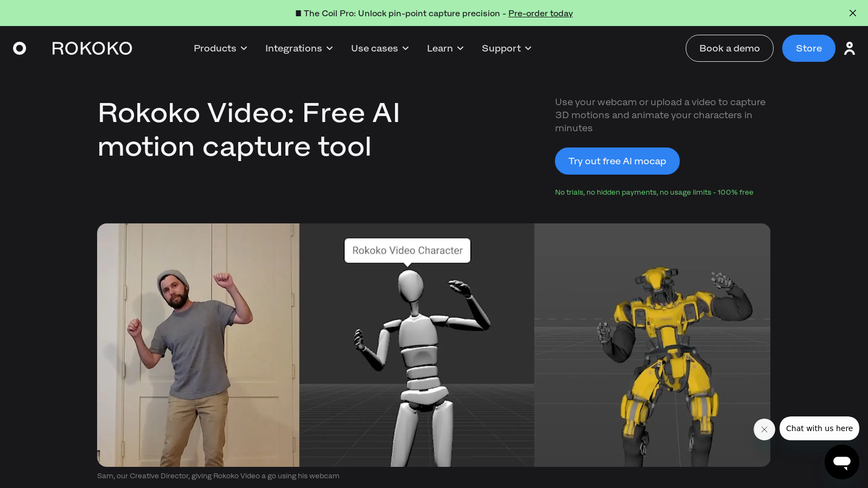Open the chat messenger bubble icon
This screenshot has height=488, width=868.
[x=841, y=462]
